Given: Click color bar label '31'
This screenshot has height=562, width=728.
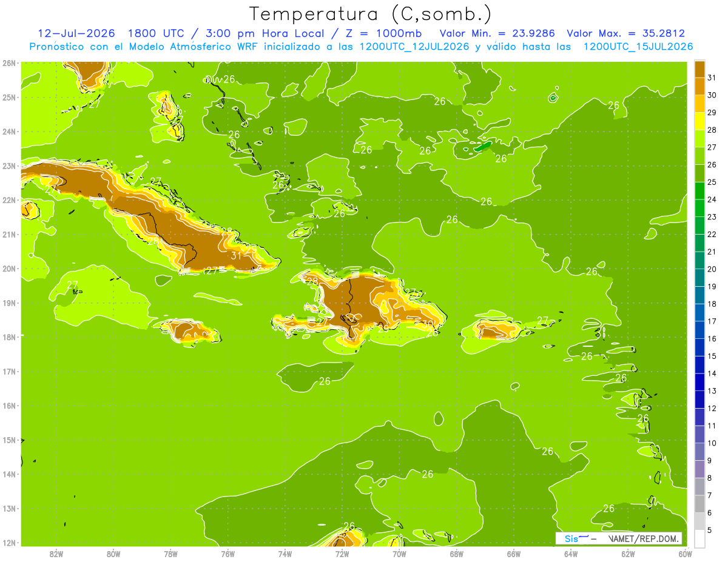Looking at the screenshot, I should click(712, 78).
